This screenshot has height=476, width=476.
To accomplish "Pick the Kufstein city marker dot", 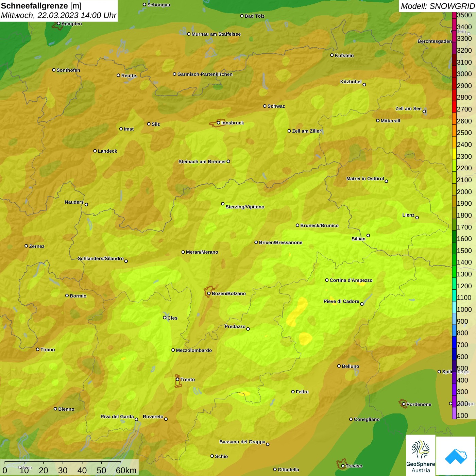I will [332, 55].
